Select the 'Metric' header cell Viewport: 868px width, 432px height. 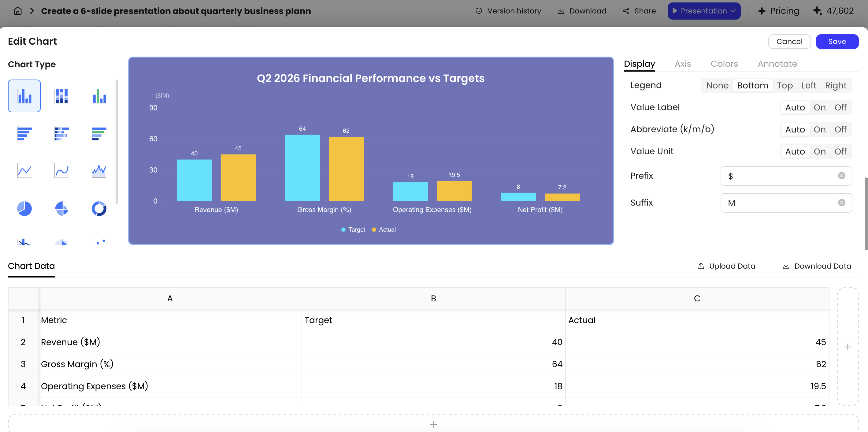point(170,320)
